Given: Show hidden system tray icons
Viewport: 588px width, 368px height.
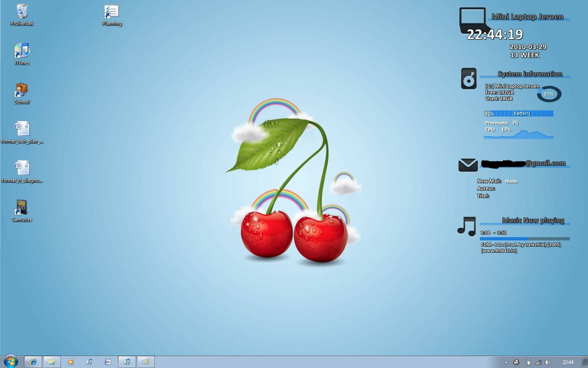Looking at the screenshot, I should coord(506,363).
